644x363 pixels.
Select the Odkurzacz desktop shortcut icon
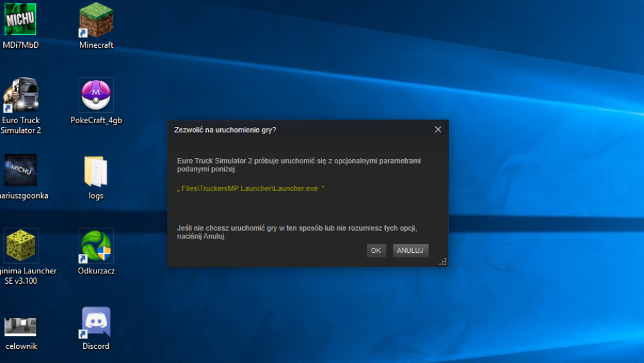pyautogui.click(x=96, y=246)
